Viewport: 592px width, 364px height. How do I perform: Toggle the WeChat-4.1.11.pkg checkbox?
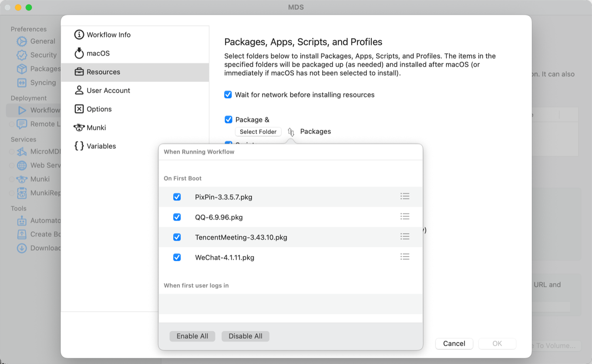pyautogui.click(x=177, y=257)
